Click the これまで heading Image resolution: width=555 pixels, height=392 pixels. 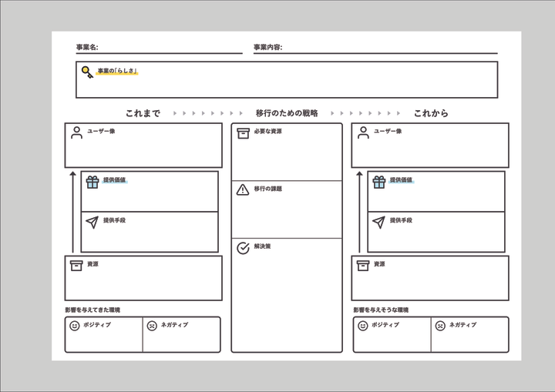pyautogui.click(x=143, y=113)
